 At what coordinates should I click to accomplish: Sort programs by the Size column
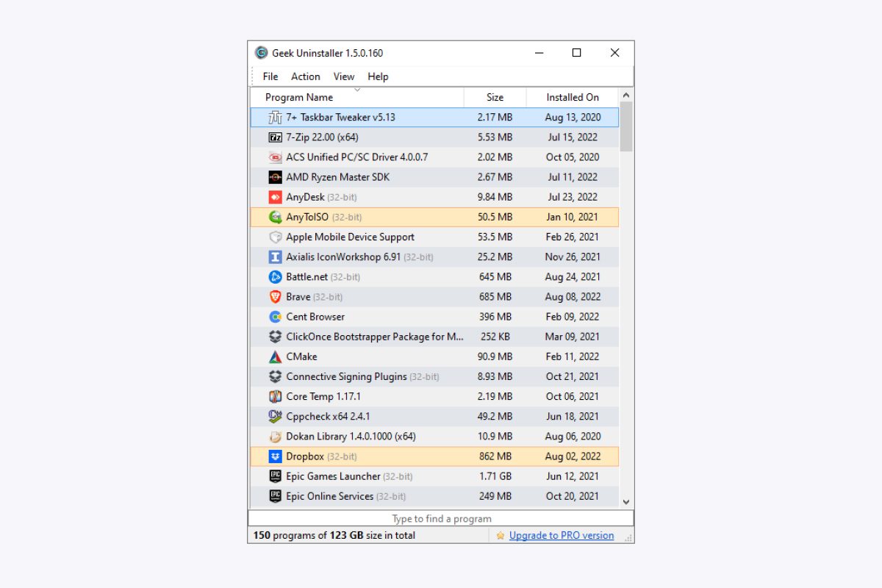pos(495,97)
